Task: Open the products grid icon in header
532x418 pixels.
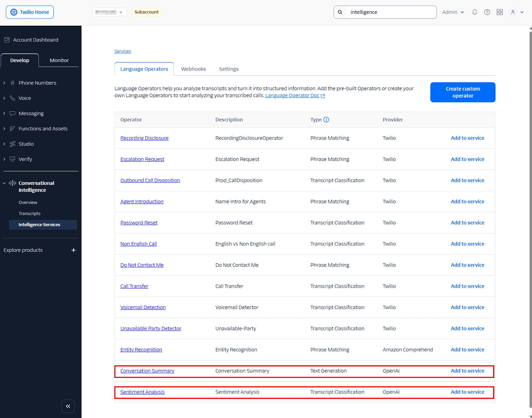Action: [500, 12]
